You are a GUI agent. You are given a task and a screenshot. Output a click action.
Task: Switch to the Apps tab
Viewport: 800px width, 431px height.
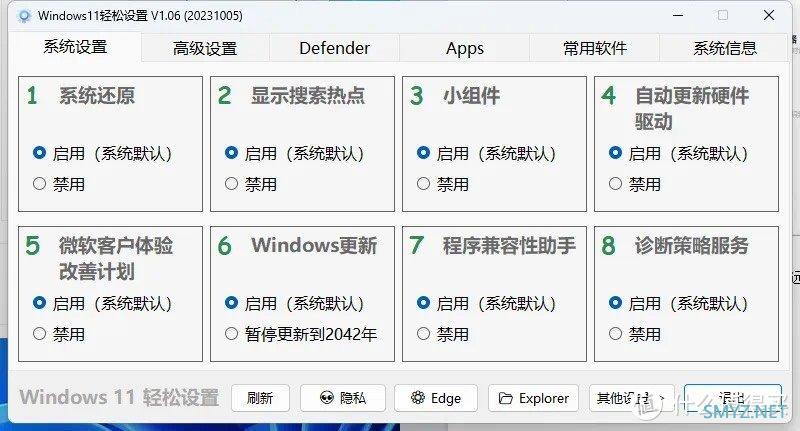[464, 48]
